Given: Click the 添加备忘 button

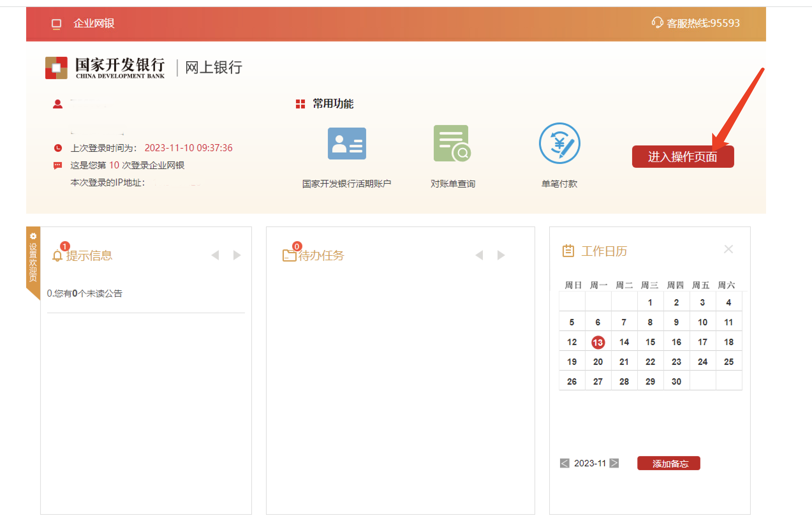Looking at the screenshot, I should (x=668, y=463).
